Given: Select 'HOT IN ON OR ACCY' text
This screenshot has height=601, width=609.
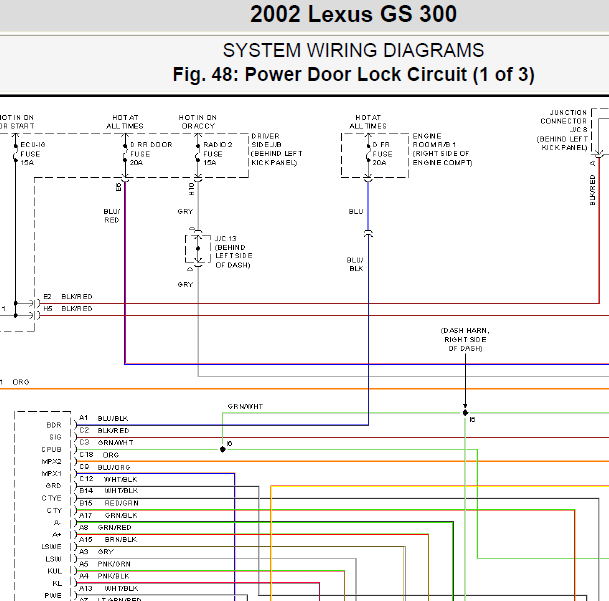Looking at the screenshot, I should tap(197, 122).
